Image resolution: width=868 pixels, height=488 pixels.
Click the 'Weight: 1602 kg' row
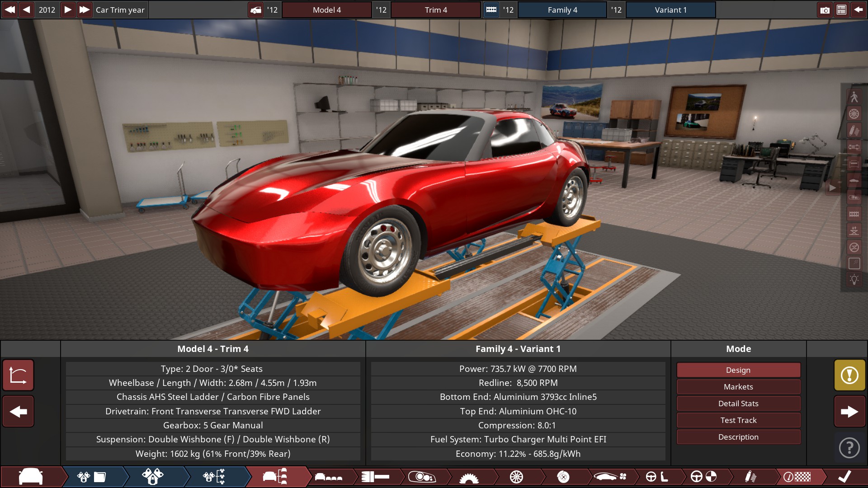213,454
